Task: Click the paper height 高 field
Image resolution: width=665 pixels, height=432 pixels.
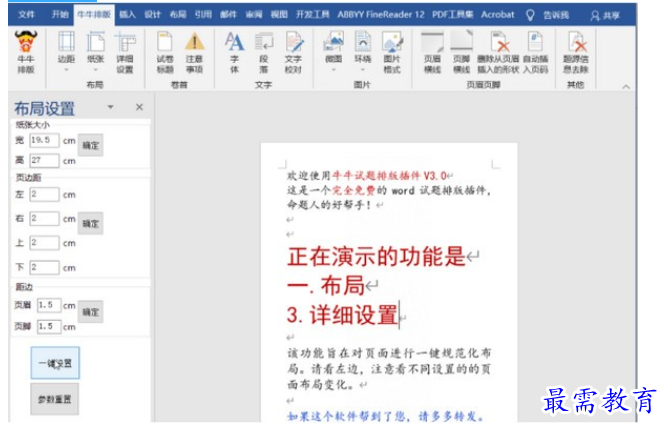Action: tap(44, 160)
